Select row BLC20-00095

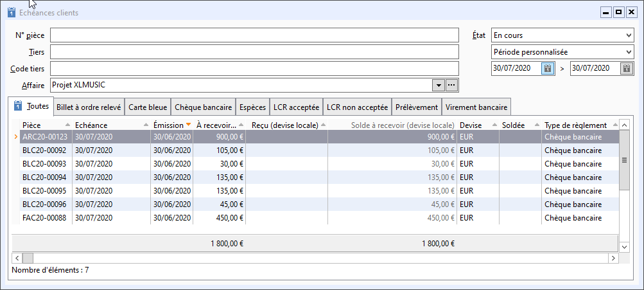pyautogui.click(x=315, y=191)
